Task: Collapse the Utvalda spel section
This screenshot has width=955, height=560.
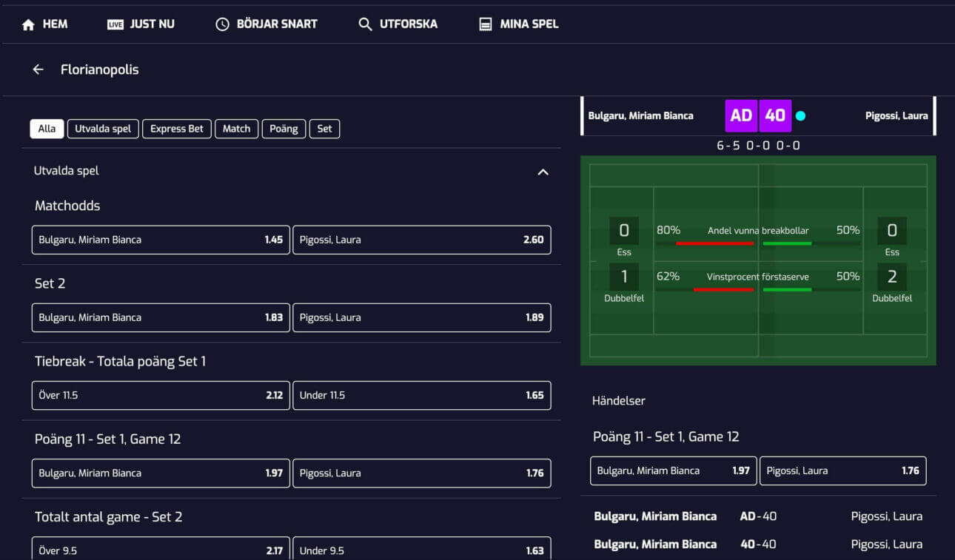Action: [x=543, y=172]
